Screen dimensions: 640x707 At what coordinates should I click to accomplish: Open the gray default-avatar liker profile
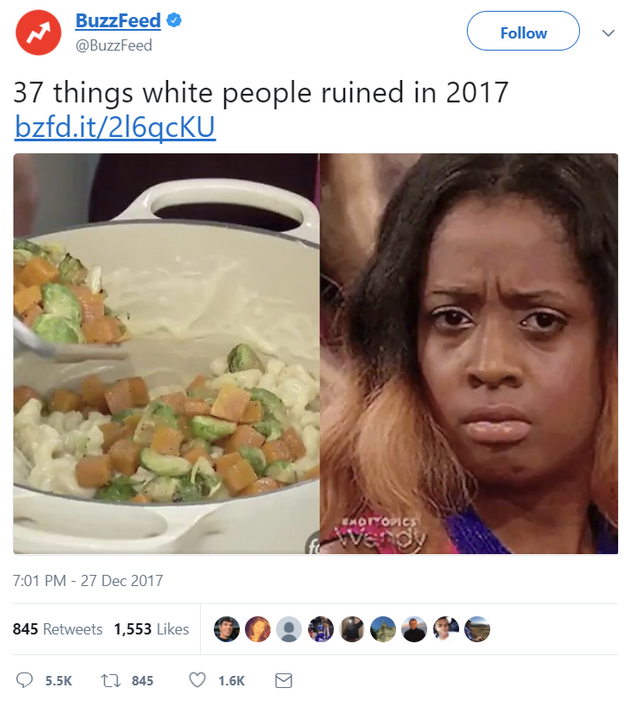point(289,629)
